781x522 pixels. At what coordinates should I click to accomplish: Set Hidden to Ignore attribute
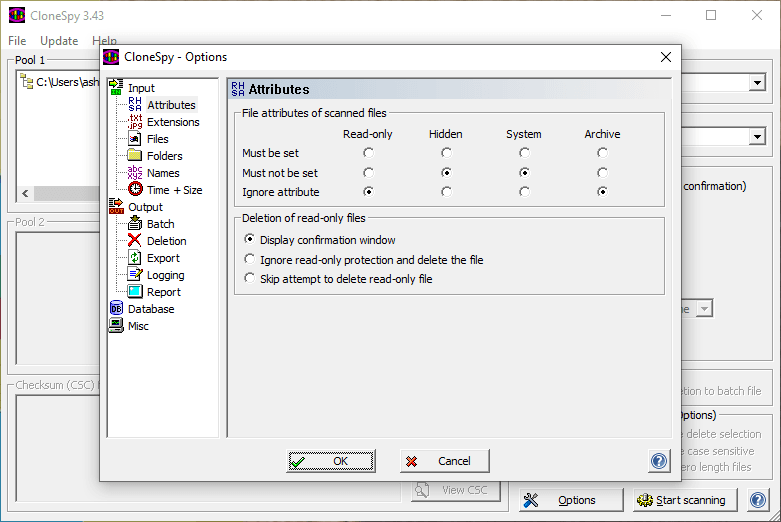[446, 191]
